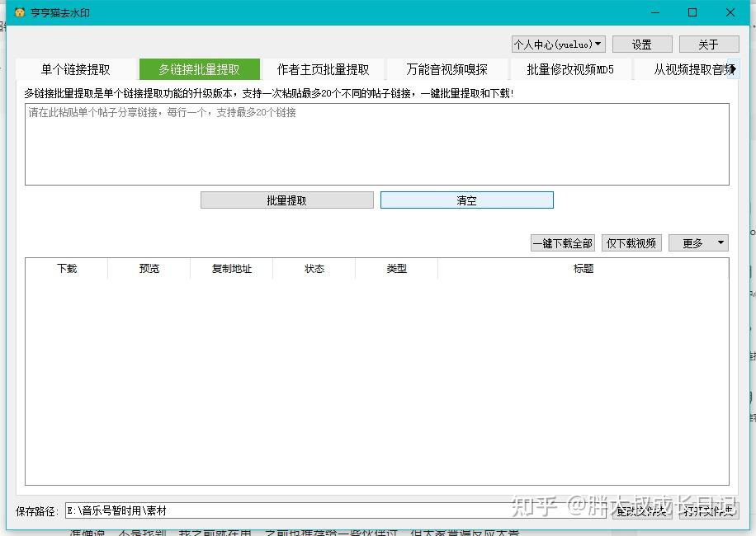Viewport: 756px width, 536px height.
Task: Click the 清空 clear button
Action: point(466,200)
